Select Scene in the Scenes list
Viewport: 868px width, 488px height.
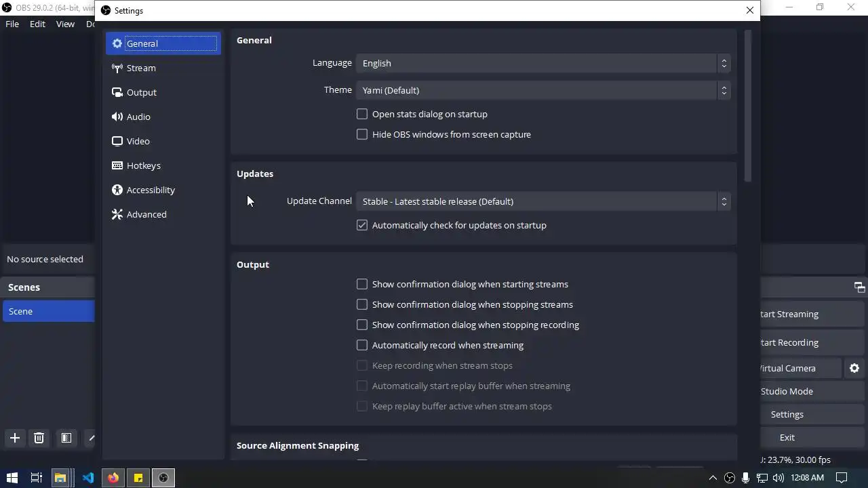(x=47, y=311)
